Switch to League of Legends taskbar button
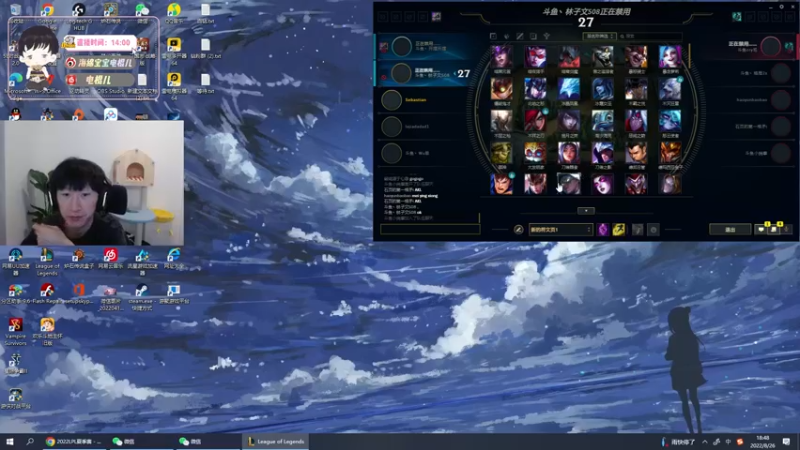 (x=276, y=441)
